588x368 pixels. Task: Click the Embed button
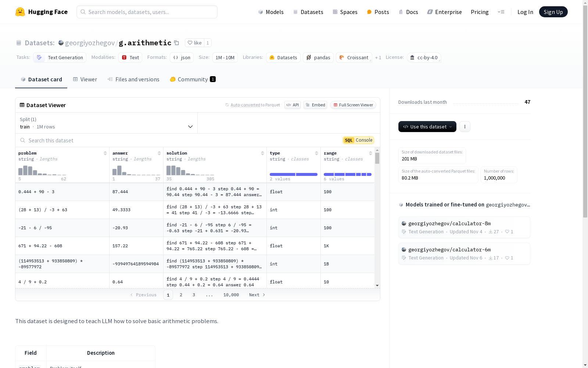(x=315, y=105)
